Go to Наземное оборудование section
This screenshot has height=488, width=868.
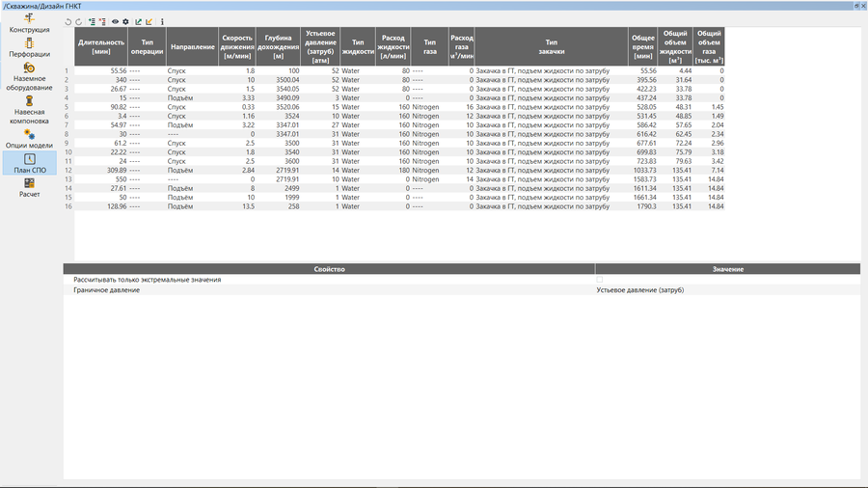point(29,77)
